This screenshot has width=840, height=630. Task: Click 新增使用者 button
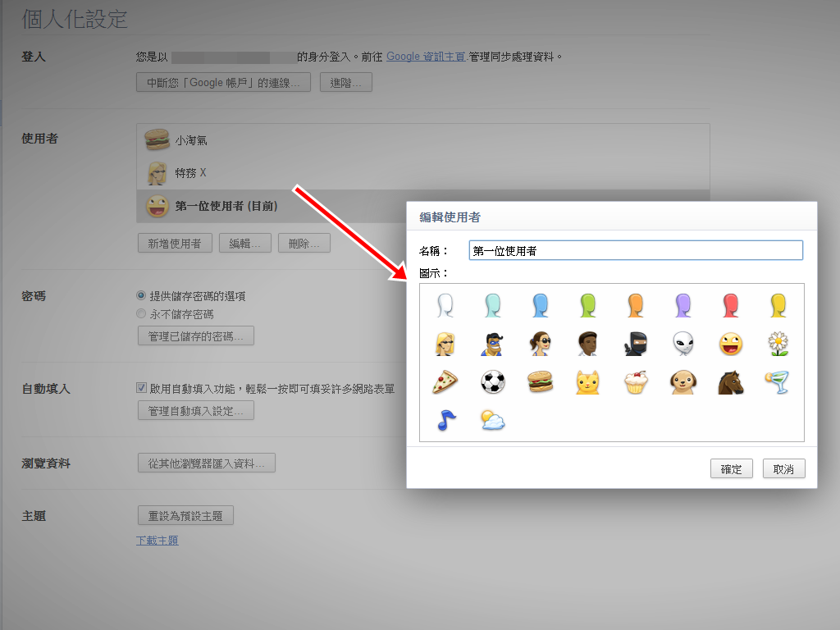click(x=175, y=243)
